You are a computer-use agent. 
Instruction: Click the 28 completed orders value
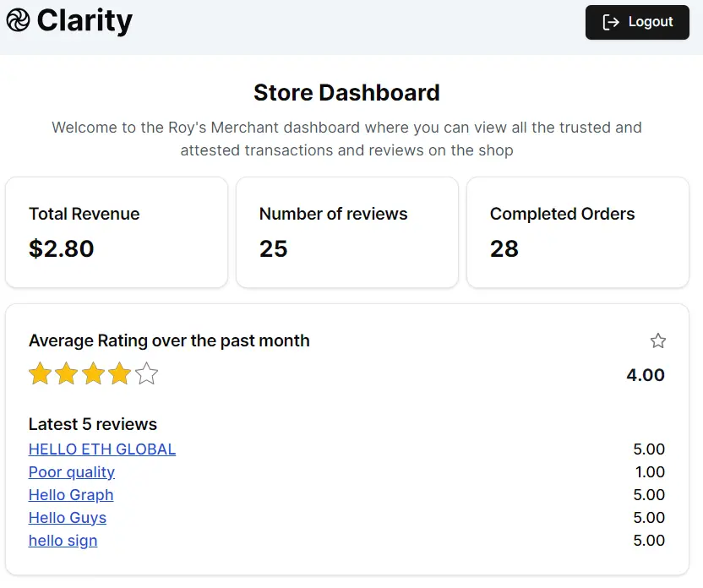tap(504, 248)
